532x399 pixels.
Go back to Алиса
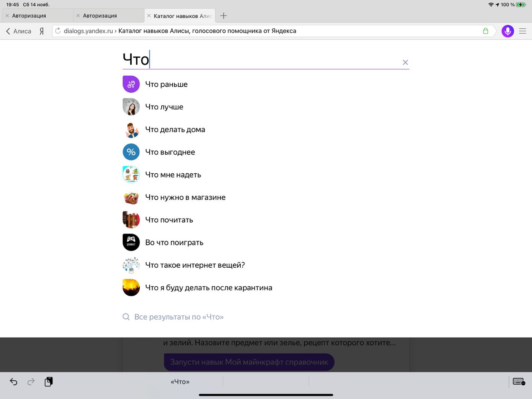point(19,31)
